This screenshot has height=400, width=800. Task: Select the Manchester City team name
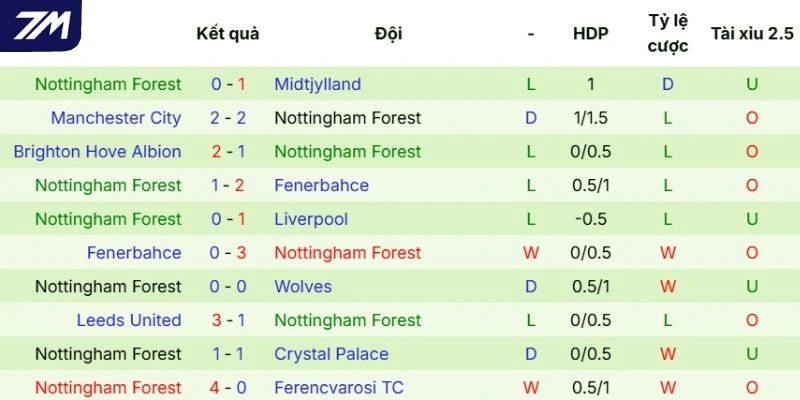tap(116, 118)
